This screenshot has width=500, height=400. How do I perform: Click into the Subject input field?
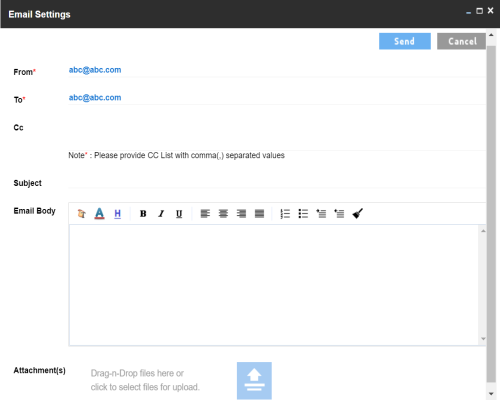277,183
